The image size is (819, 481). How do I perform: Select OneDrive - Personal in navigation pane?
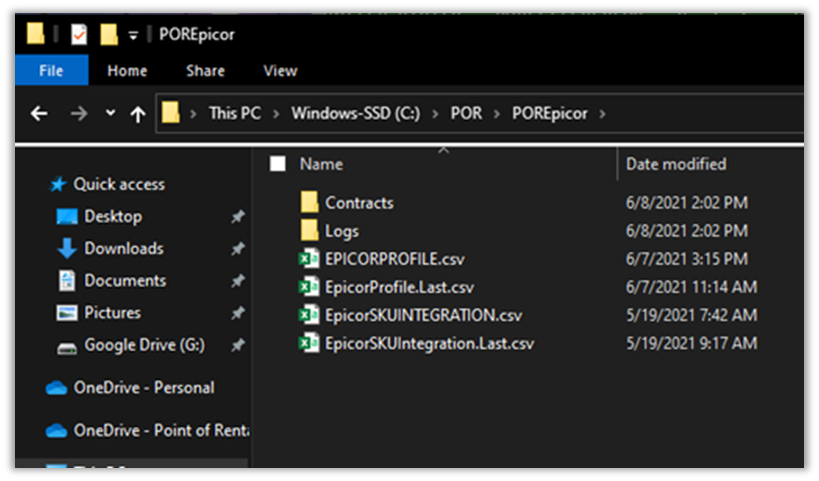[143, 388]
